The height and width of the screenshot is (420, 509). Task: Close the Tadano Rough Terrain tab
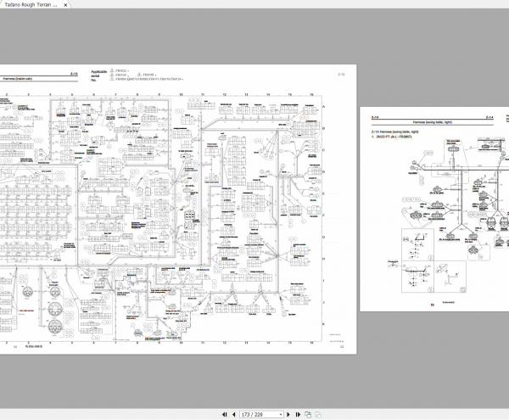pyautogui.click(x=65, y=5)
